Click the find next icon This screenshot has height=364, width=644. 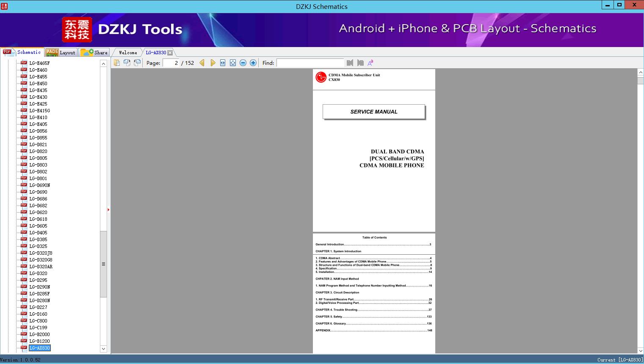(360, 63)
